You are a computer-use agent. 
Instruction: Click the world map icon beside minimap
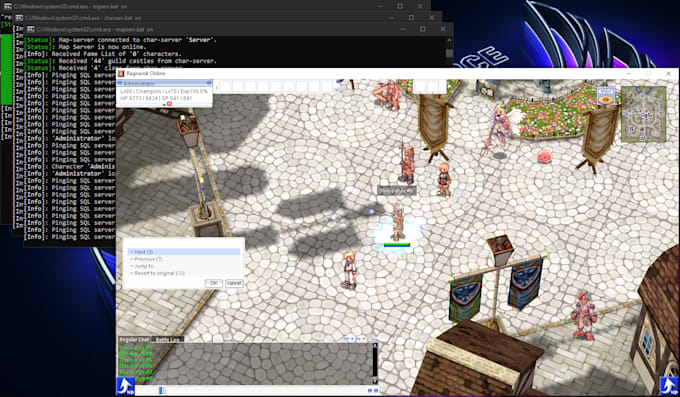pos(606,96)
